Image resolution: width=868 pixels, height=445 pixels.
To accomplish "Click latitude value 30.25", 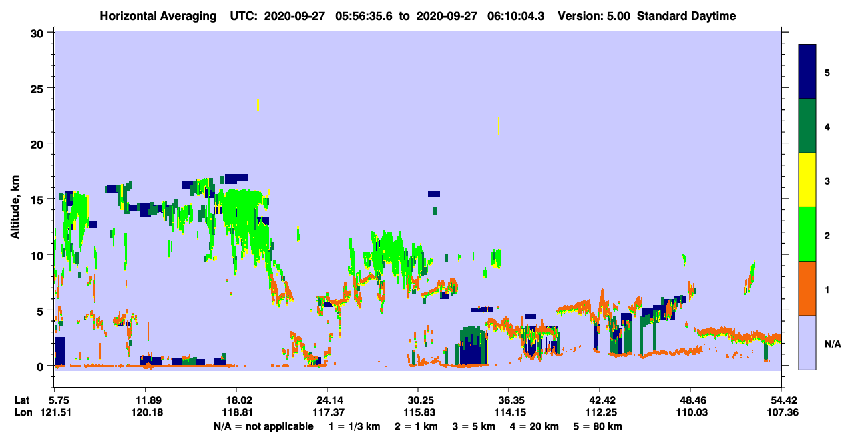I will [418, 400].
